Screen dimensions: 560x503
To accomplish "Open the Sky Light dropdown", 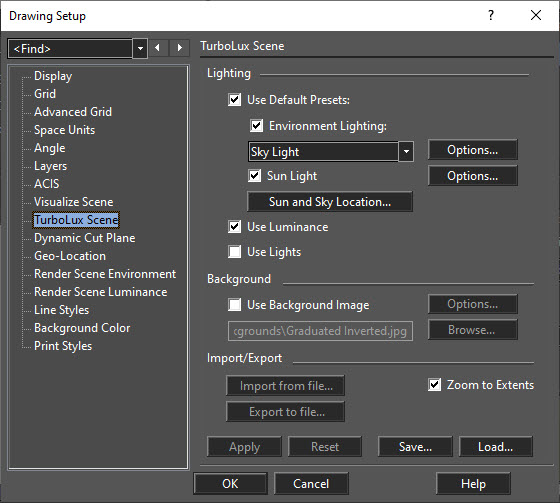I will (406, 151).
